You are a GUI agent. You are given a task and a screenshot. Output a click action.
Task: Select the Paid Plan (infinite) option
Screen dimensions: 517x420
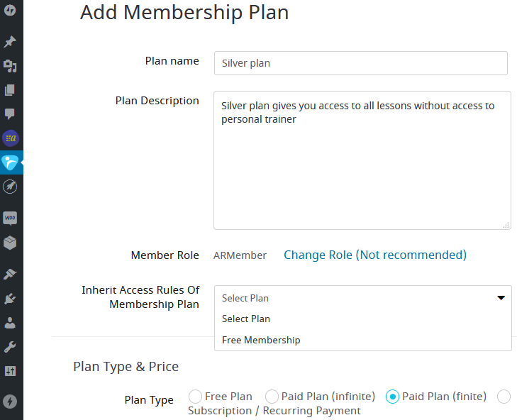tap(272, 397)
